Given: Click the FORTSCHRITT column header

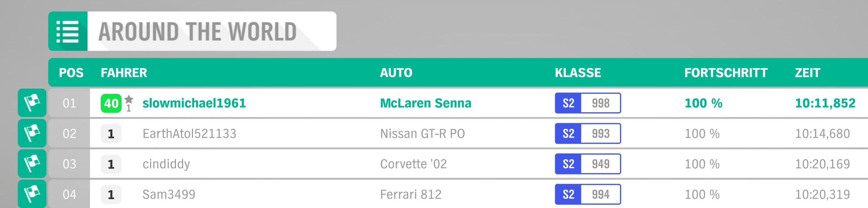Looking at the screenshot, I should point(726,73).
